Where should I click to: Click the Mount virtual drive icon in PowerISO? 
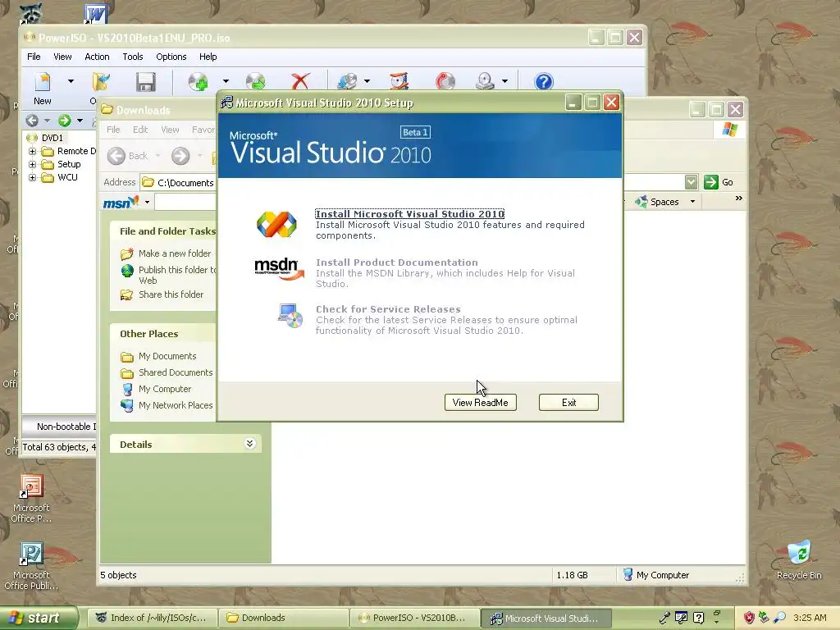click(x=485, y=82)
